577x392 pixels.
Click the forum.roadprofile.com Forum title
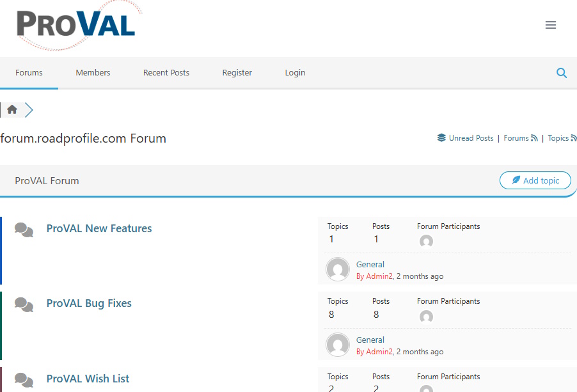point(83,138)
